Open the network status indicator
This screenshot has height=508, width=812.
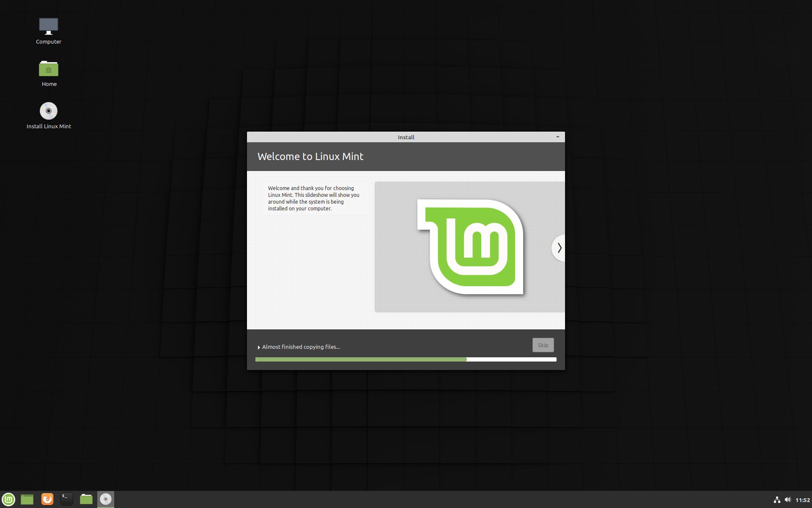pyautogui.click(x=777, y=500)
